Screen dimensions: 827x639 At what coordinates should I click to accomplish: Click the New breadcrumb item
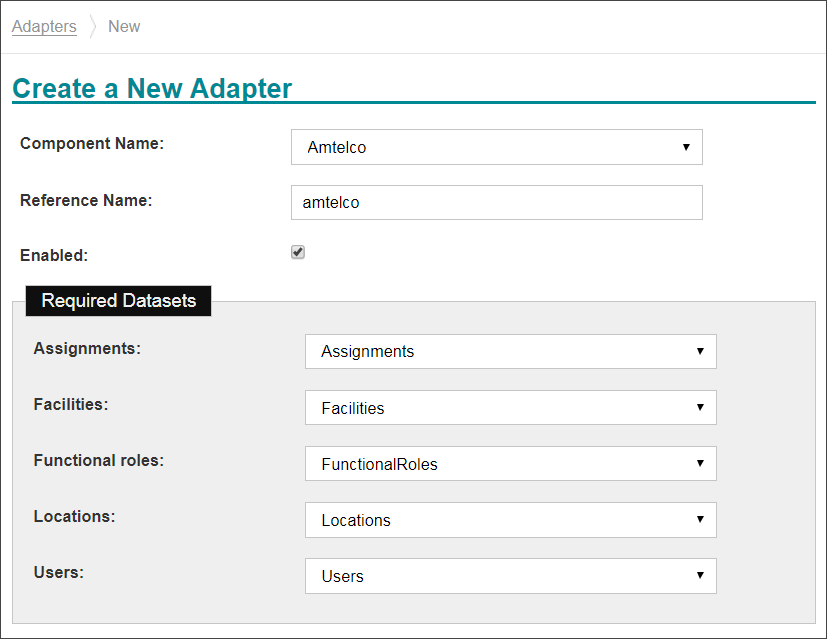[x=124, y=27]
